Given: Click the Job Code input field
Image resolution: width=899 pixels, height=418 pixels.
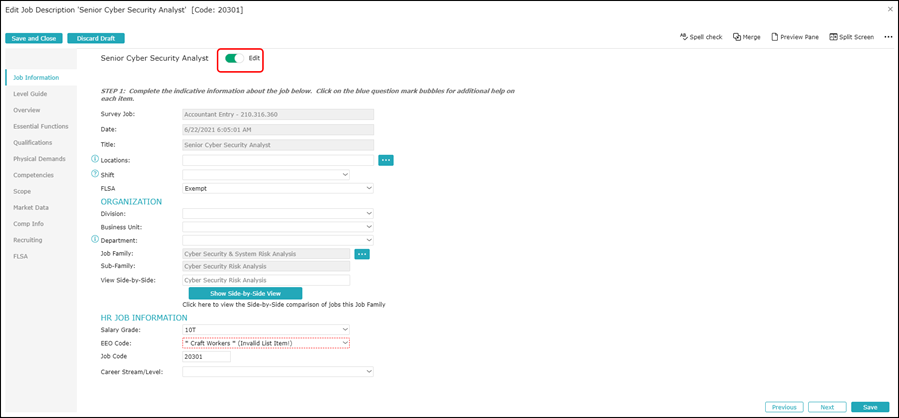Looking at the screenshot, I should (x=206, y=356).
